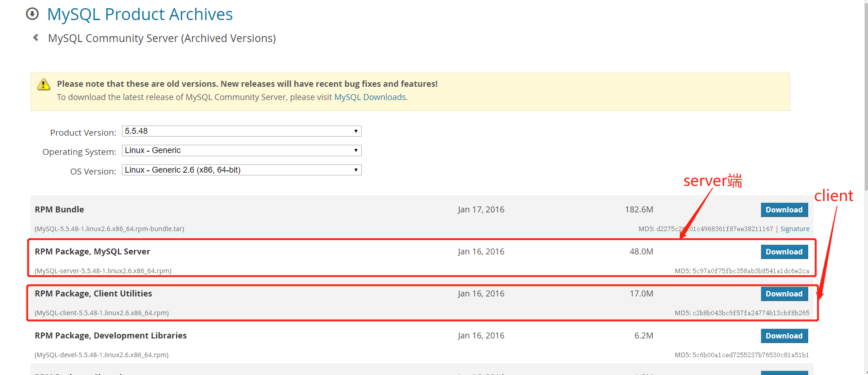
Task: Click the 6.2M file size
Action: click(644, 335)
